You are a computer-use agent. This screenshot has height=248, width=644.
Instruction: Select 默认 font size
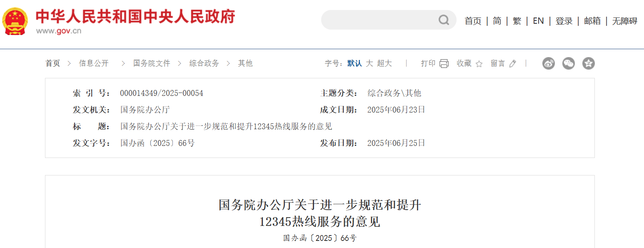pyautogui.click(x=354, y=63)
